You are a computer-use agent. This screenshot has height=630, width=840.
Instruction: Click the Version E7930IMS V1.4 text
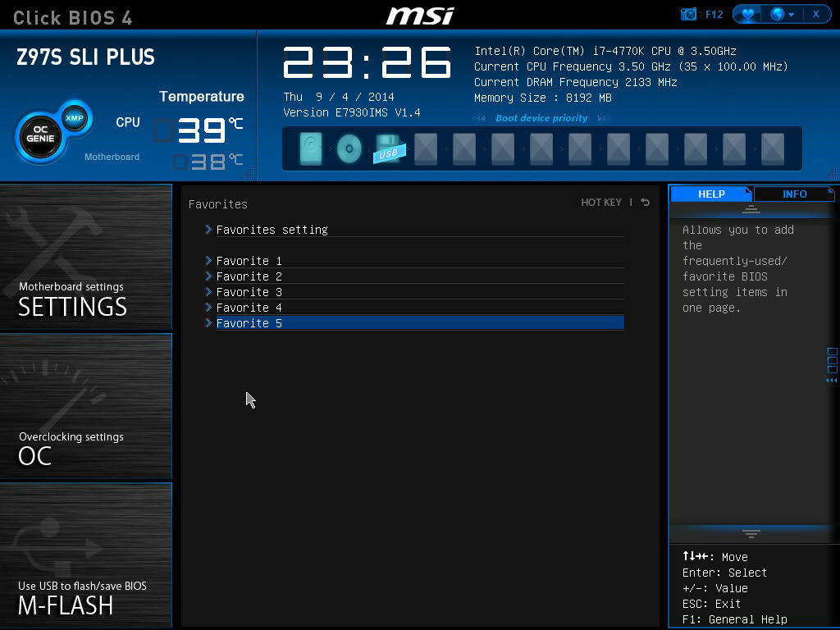pos(351,112)
